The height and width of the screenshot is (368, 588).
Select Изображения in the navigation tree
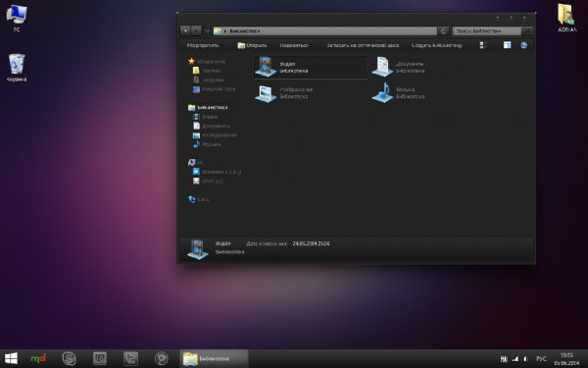220,135
